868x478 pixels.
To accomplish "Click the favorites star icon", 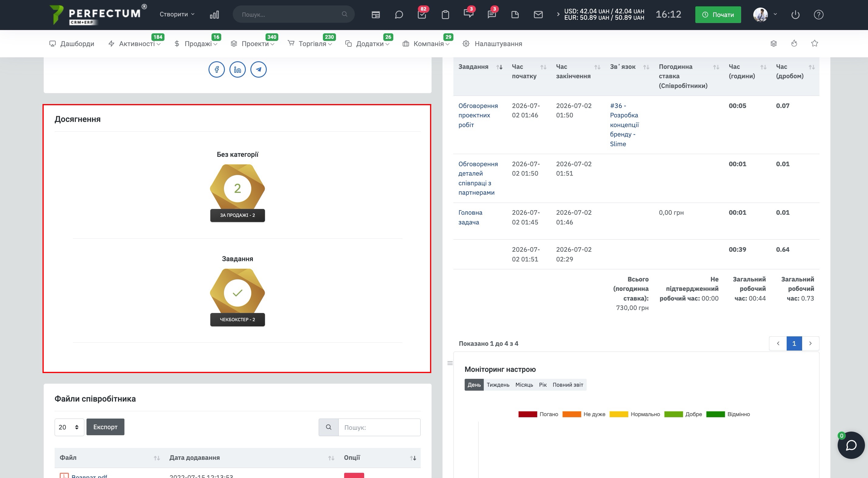I will point(814,43).
